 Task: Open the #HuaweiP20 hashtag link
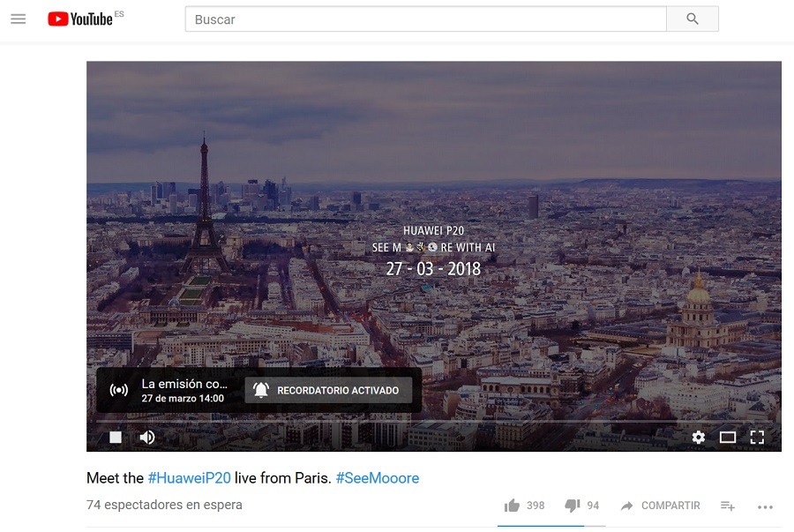(190, 478)
